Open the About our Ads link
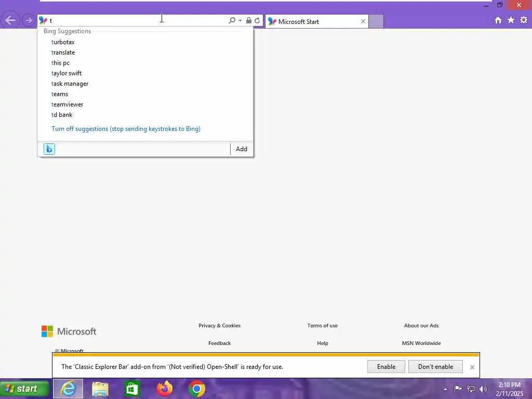532x399 pixels. coord(421,325)
